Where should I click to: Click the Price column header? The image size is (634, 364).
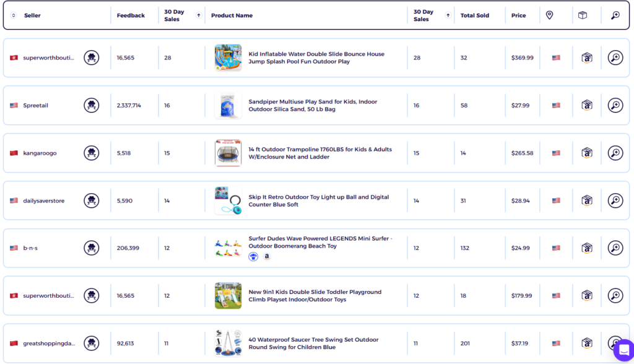tap(518, 15)
